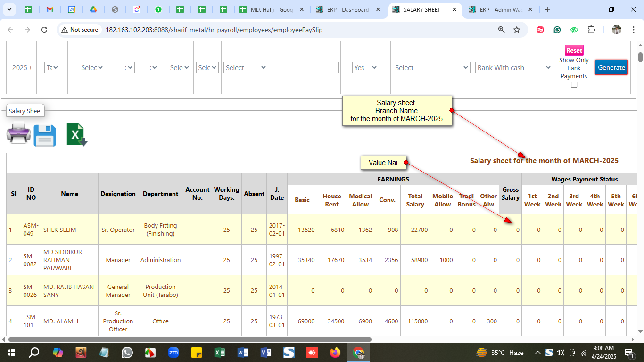
Task: Open a new browser tab with plus
Action: point(547,9)
